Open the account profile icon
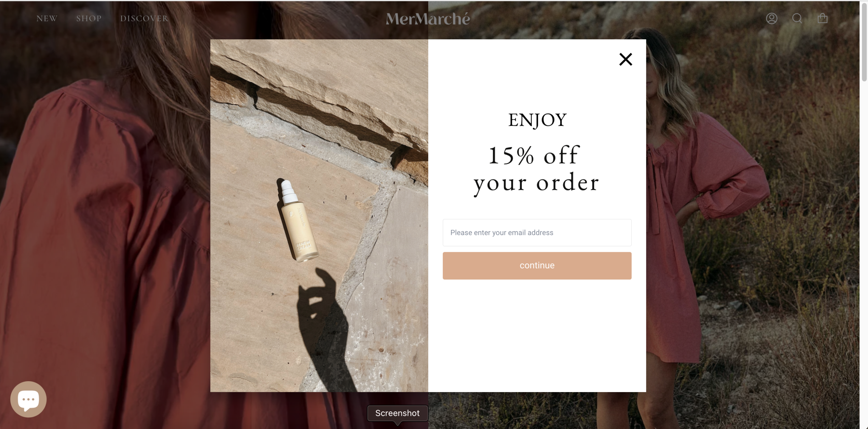The height and width of the screenshot is (429, 868). [x=772, y=18]
